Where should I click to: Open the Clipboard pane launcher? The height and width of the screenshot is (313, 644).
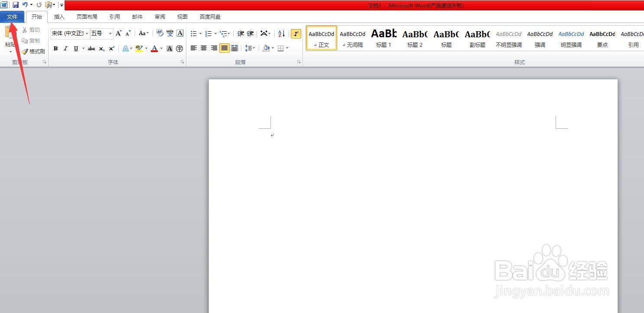(44, 62)
